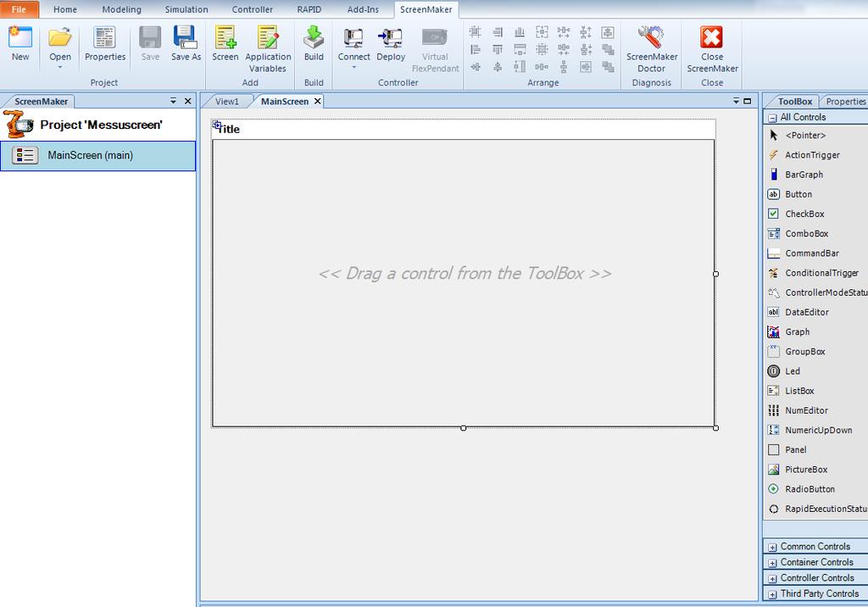Image resolution: width=868 pixels, height=607 pixels.
Task: Select the CheckBox control in ToolBox
Action: click(804, 214)
